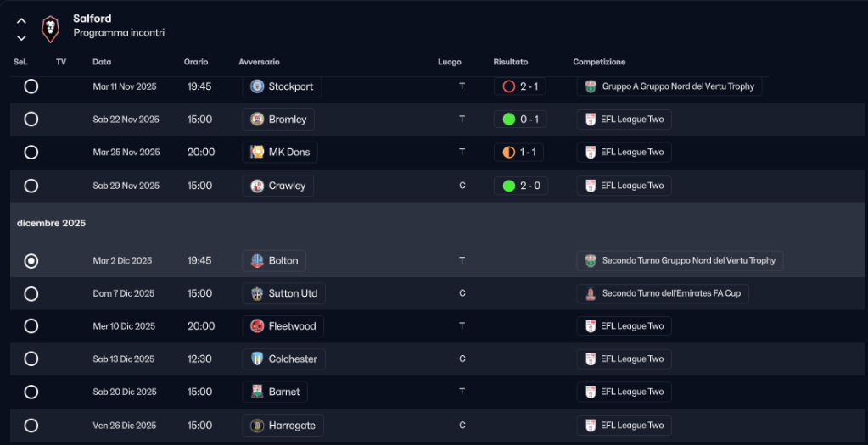Click the Salford club badge icon
Viewport: 868px width, 445px height.
click(50, 30)
